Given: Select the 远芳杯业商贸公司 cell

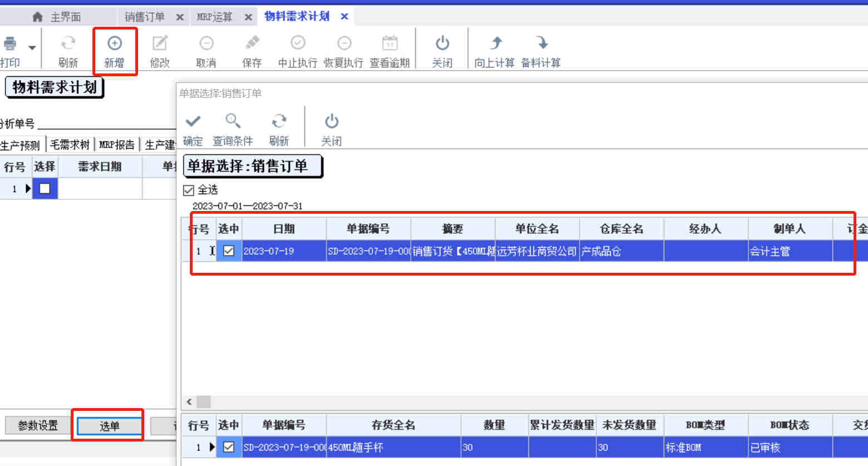Looking at the screenshot, I should point(537,251).
